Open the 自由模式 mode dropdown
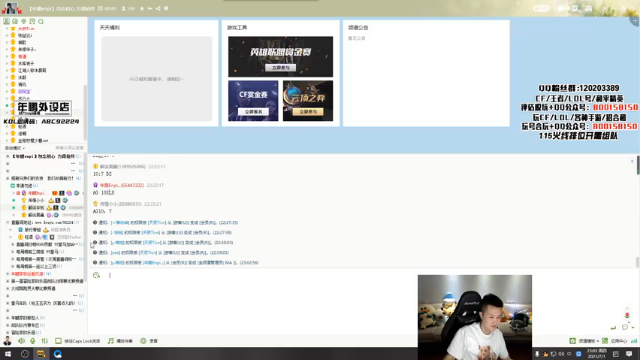Screen dimensions: 640x360 15,148
